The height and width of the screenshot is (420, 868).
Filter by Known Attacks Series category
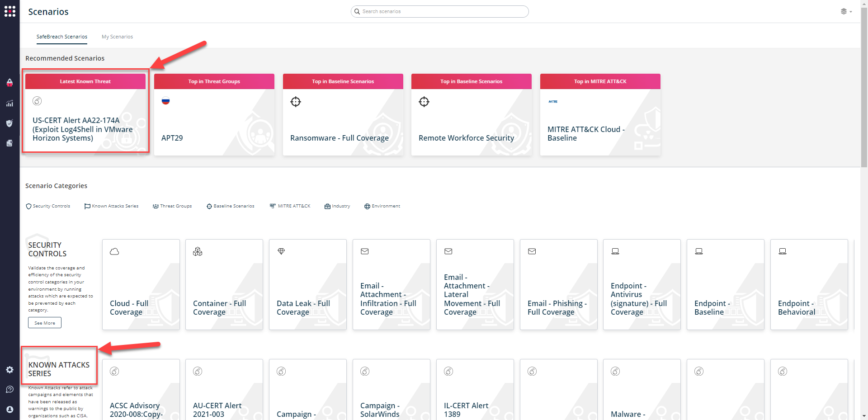pyautogui.click(x=111, y=206)
